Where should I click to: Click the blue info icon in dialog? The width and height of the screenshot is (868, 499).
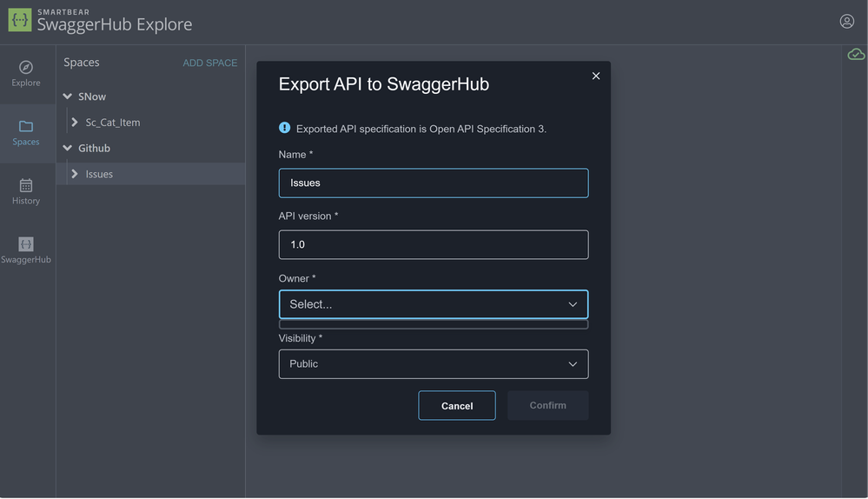point(284,128)
